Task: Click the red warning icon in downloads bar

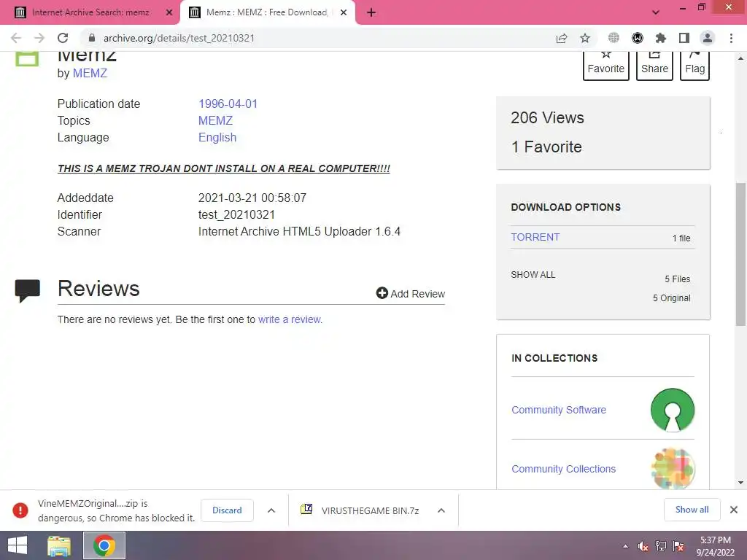Action: tap(20, 510)
